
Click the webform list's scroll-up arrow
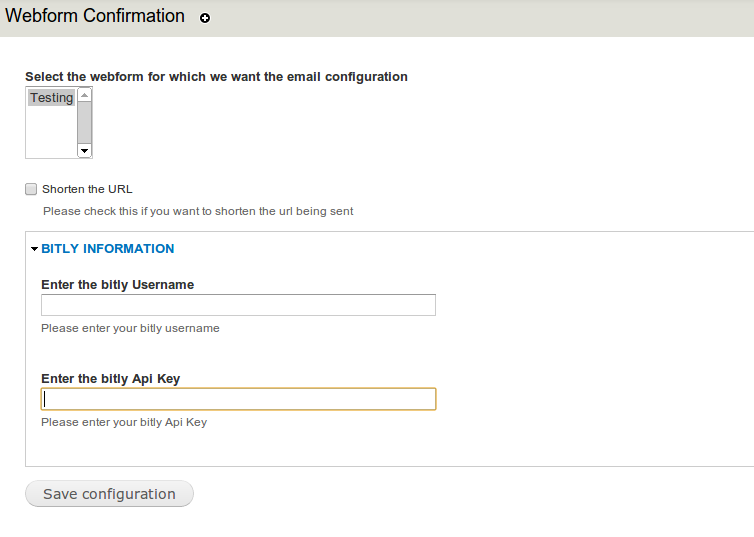click(x=85, y=96)
